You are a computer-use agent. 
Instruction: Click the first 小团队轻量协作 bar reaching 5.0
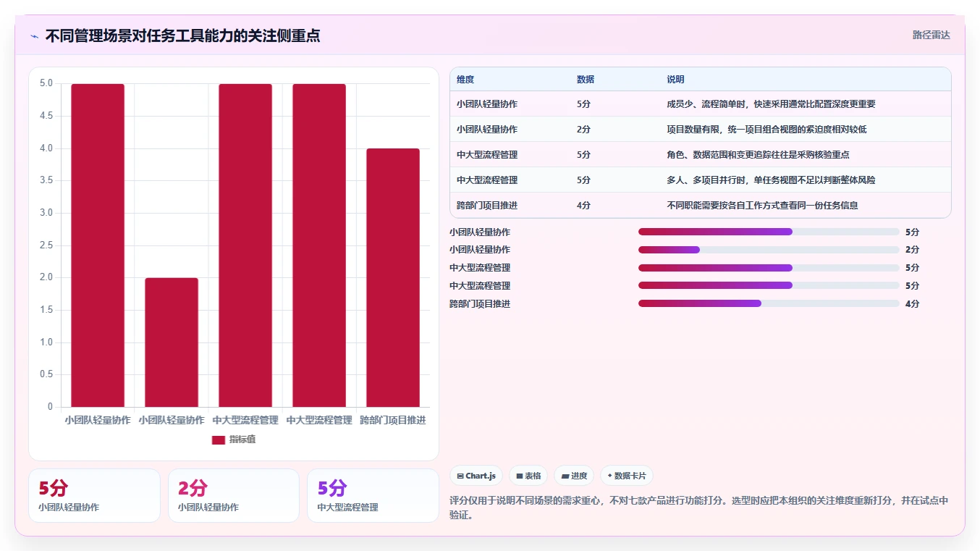coord(98,245)
